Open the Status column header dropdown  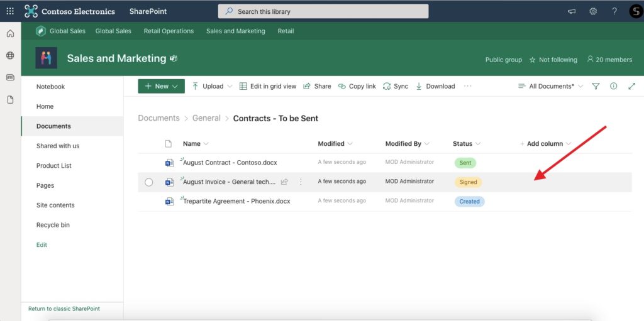tap(467, 144)
